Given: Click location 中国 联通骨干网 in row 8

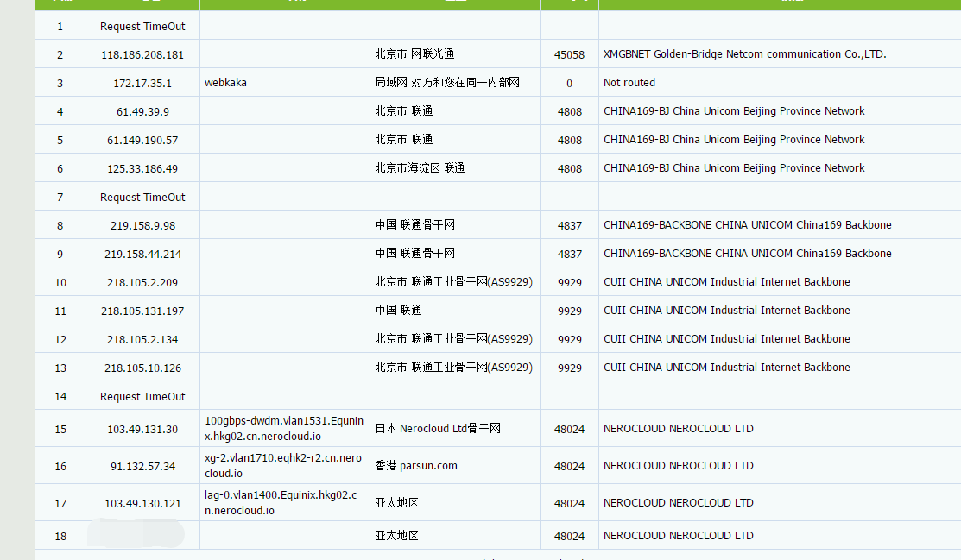Looking at the screenshot, I should coord(415,225).
